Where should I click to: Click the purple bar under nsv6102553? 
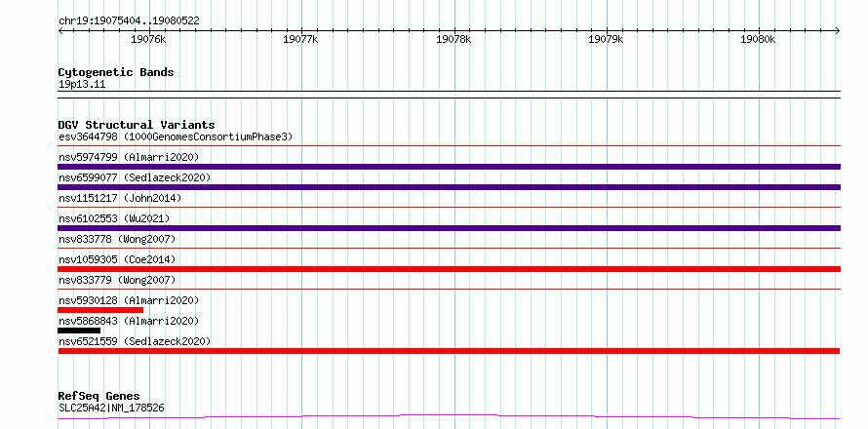pos(449,228)
